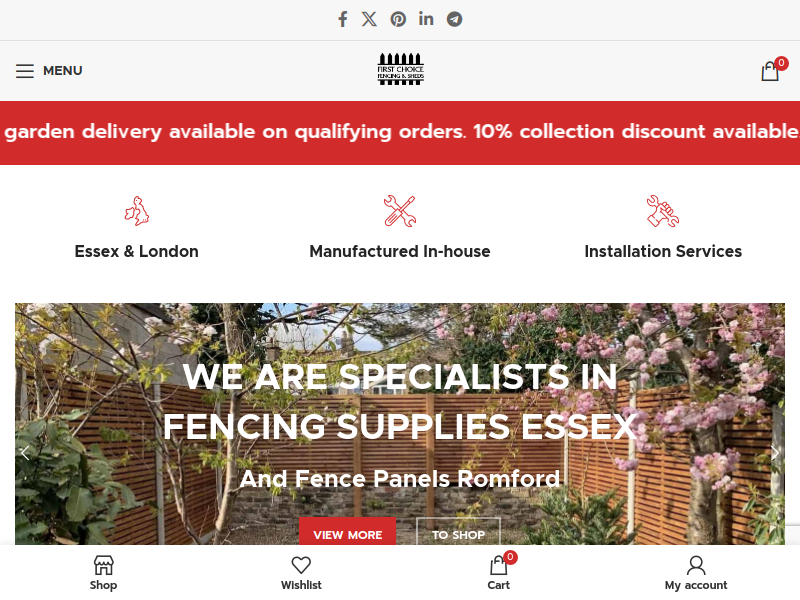Click the Essex & London map icon
Screen dimensions: 800x600
(x=137, y=211)
